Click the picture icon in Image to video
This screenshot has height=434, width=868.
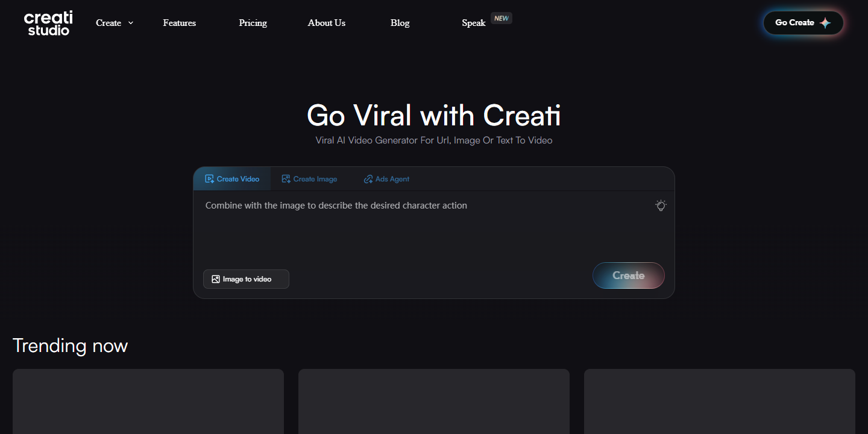pos(216,279)
